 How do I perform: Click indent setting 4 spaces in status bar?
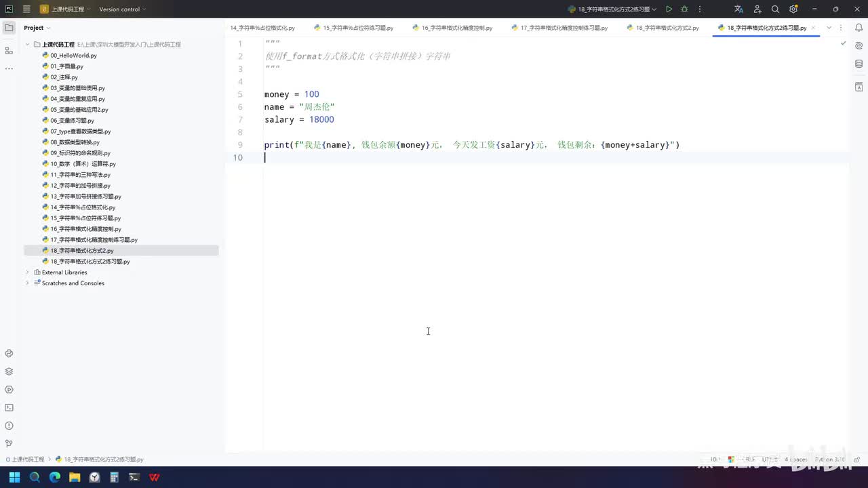(x=796, y=460)
